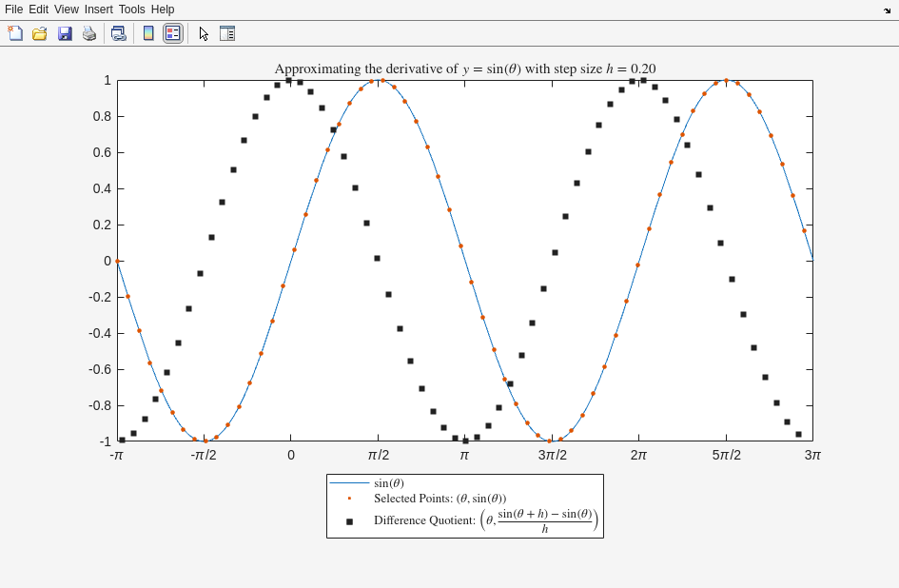Expand the Tools menu

click(131, 10)
